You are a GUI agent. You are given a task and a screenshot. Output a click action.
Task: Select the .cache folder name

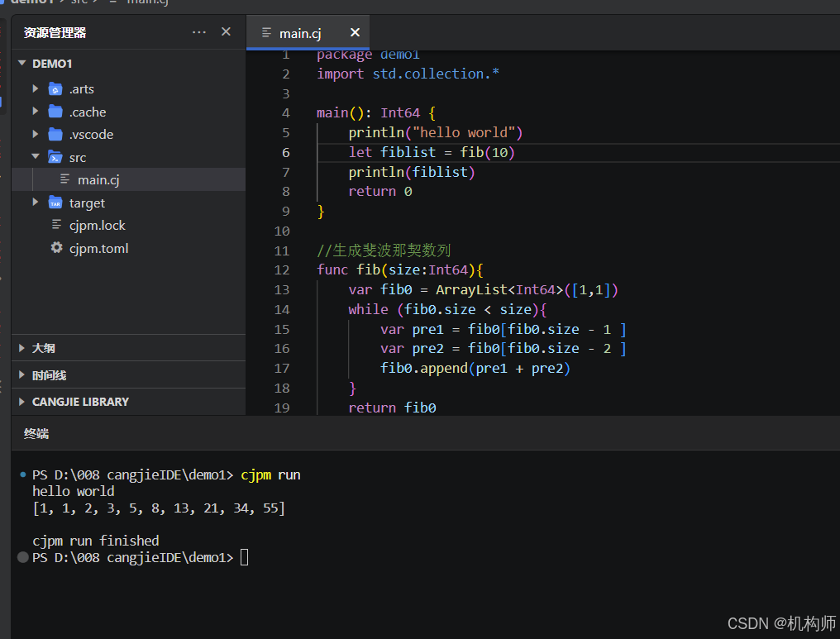pos(88,112)
